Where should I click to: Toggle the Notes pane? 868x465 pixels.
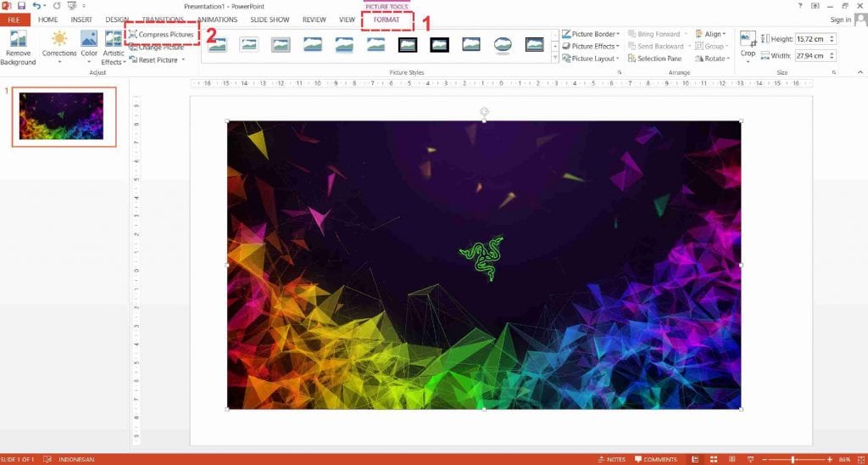pyautogui.click(x=610, y=459)
